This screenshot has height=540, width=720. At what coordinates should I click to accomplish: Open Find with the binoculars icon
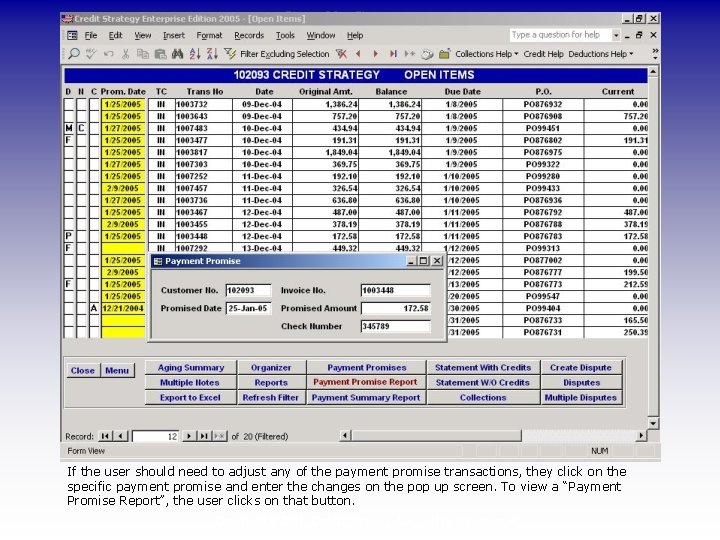(x=177, y=54)
